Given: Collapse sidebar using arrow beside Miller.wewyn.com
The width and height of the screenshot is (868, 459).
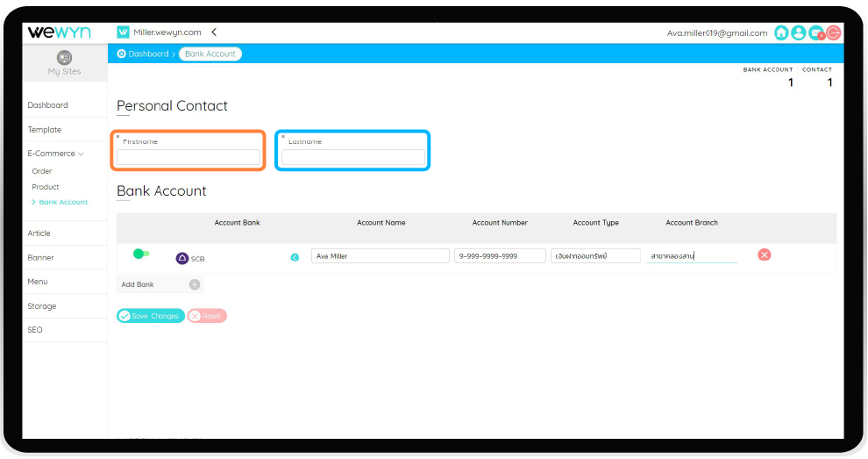Looking at the screenshot, I should 214,32.
